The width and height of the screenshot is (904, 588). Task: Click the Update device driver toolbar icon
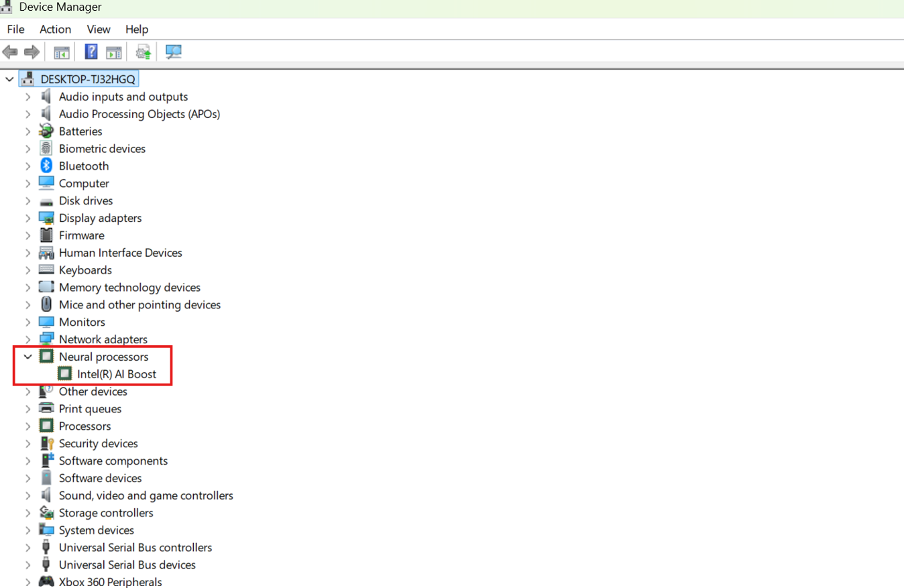click(143, 52)
